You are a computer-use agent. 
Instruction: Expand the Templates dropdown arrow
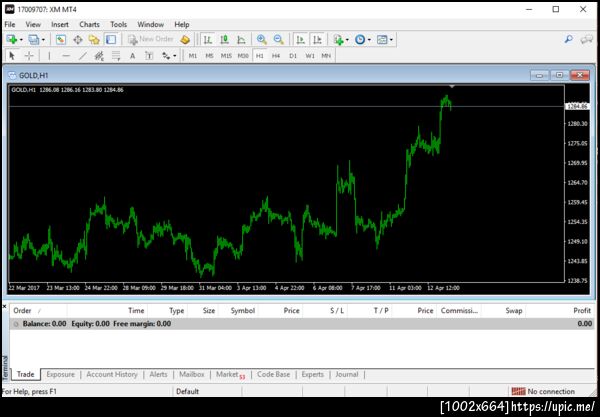[391, 40]
